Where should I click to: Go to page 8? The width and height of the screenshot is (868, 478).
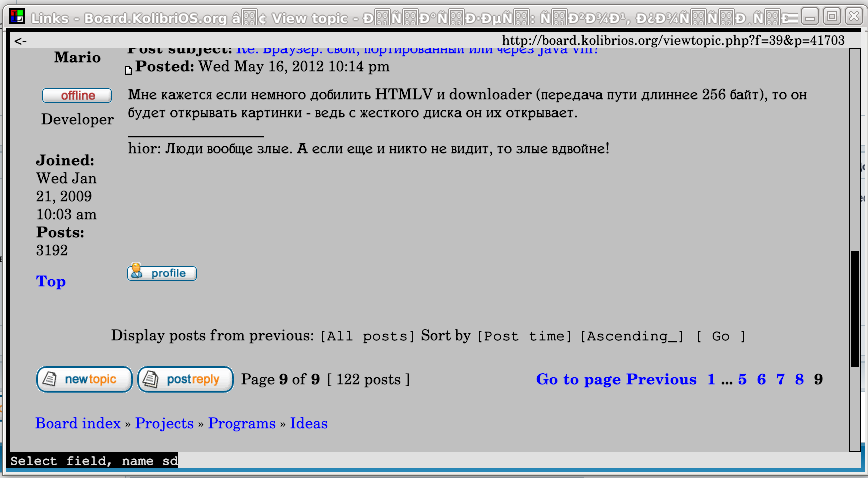(x=799, y=379)
